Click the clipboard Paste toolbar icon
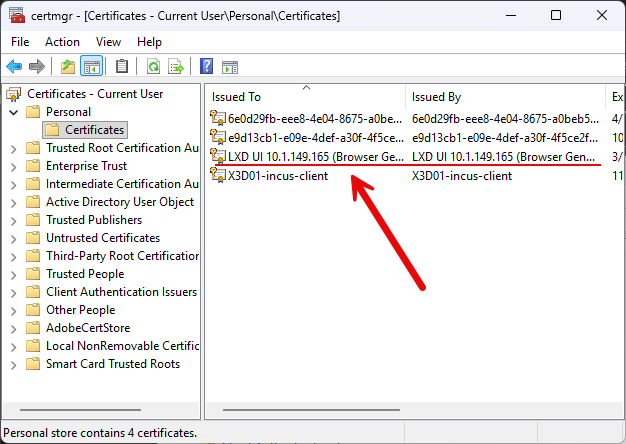626x444 pixels. pos(122,66)
